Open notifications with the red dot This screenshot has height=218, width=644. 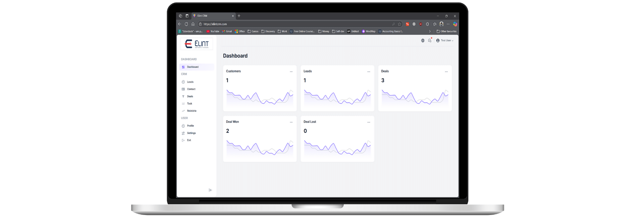430,41
